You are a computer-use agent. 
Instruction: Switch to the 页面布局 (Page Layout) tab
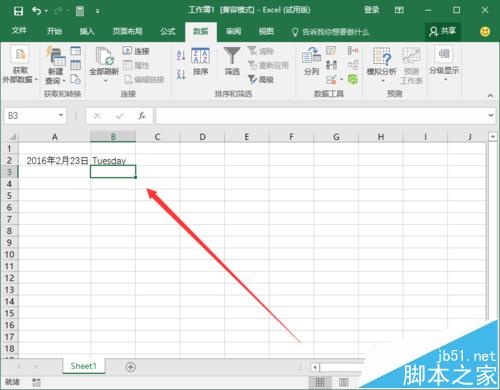pyautogui.click(x=127, y=31)
